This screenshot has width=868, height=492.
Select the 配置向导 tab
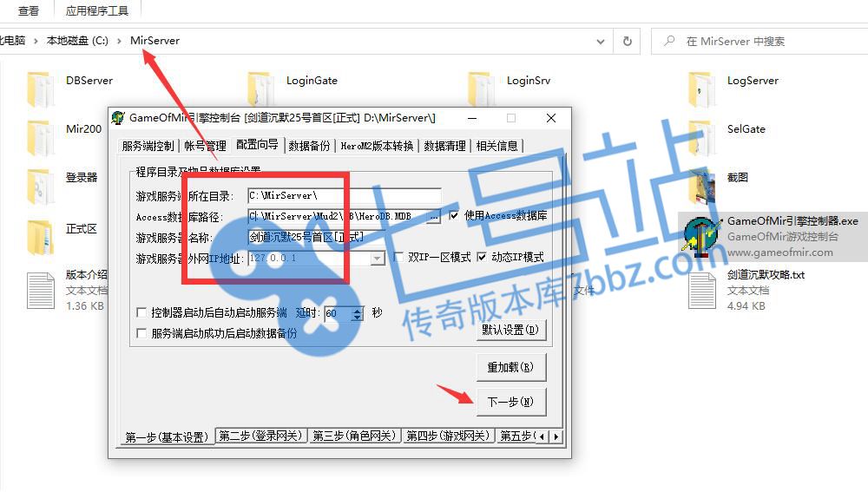point(258,144)
